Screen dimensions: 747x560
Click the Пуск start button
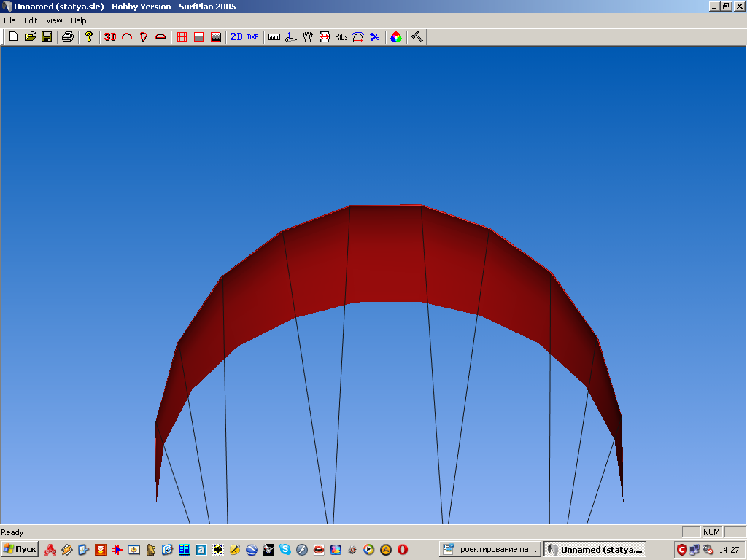(20, 549)
